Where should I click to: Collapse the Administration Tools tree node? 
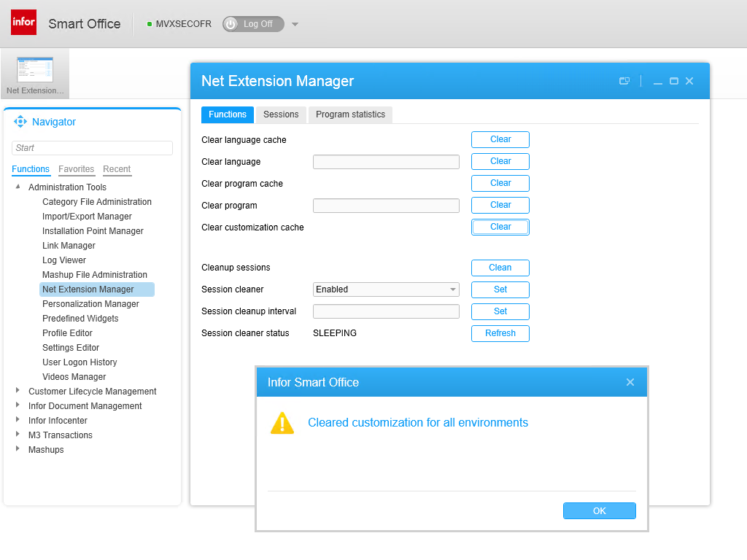(x=18, y=187)
